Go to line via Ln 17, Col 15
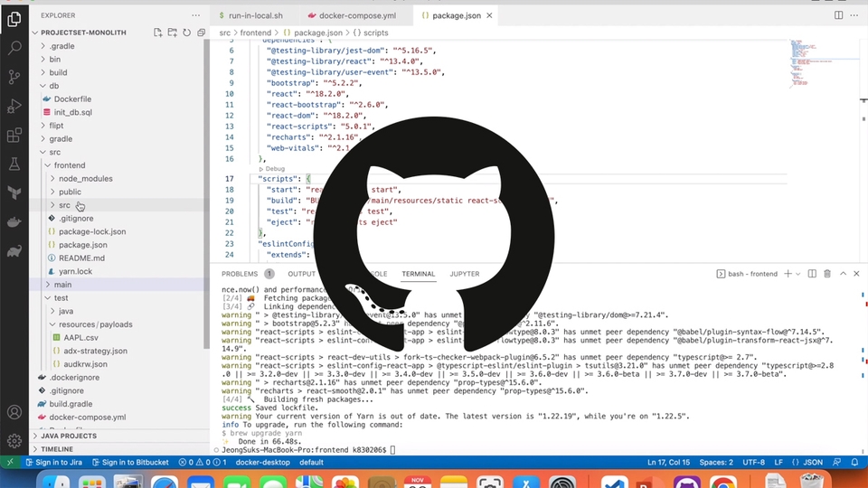The height and width of the screenshot is (488, 868). [669, 463]
